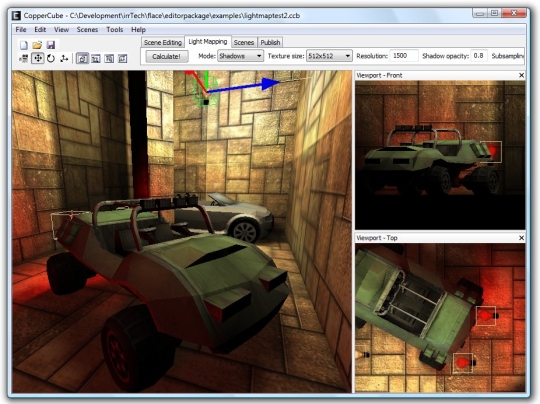
Task: Select the camera/select tool icon
Action: coord(24,59)
